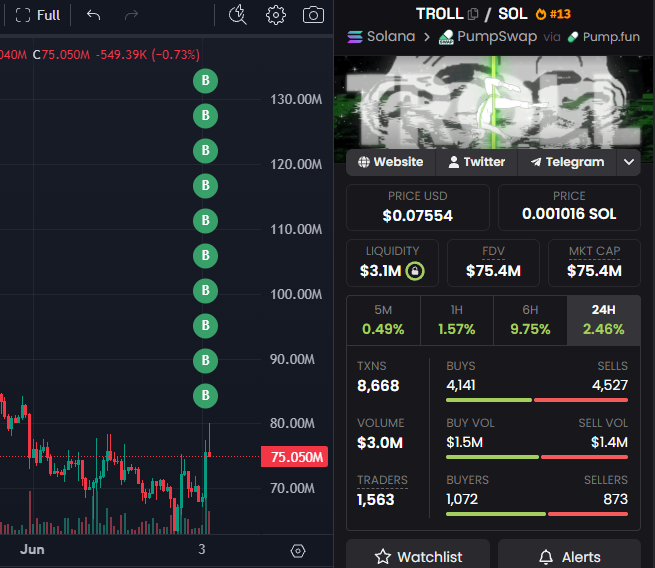The width and height of the screenshot is (655, 568).
Task: Click the 0.001016 SOL price box
Action: click(x=569, y=208)
